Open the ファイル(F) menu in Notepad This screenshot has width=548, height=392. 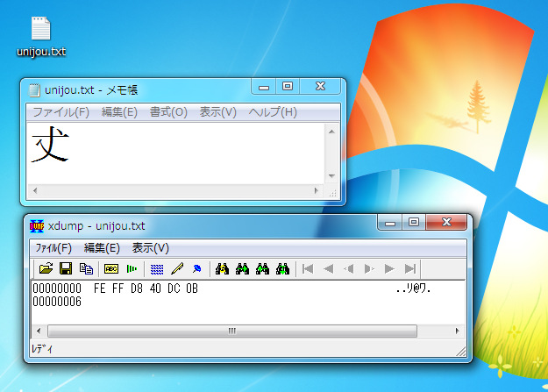click(x=61, y=112)
